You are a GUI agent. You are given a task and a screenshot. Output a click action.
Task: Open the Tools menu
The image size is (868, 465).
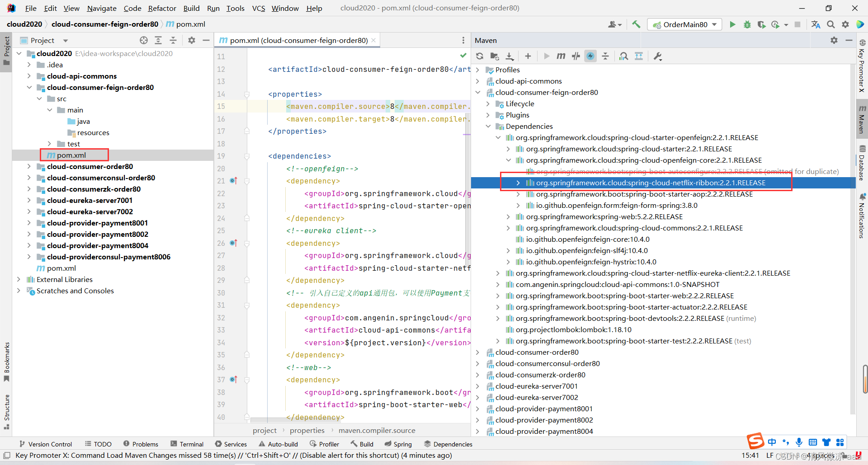(x=235, y=8)
